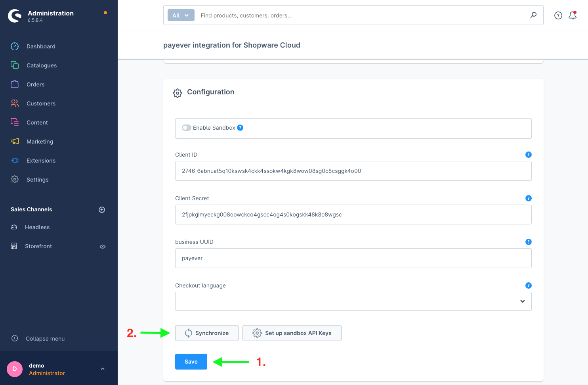Toggle the Enable Sandbox switch

[x=187, y=128]
